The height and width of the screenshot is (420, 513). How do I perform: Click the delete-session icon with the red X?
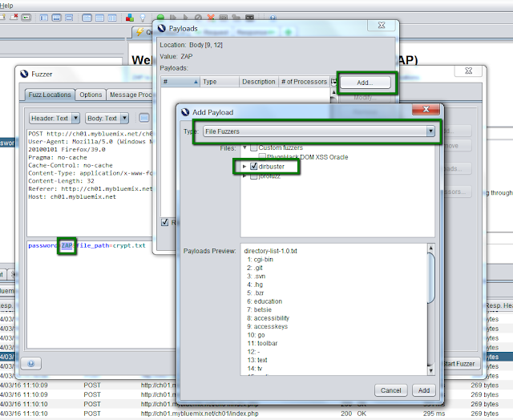[x=14, y=17]
